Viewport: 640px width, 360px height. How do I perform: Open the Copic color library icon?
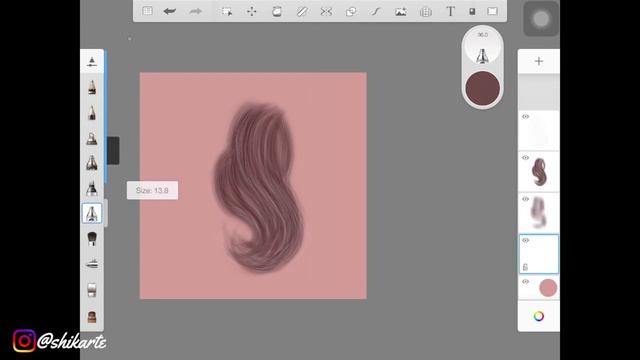click(x=472, y=11)
